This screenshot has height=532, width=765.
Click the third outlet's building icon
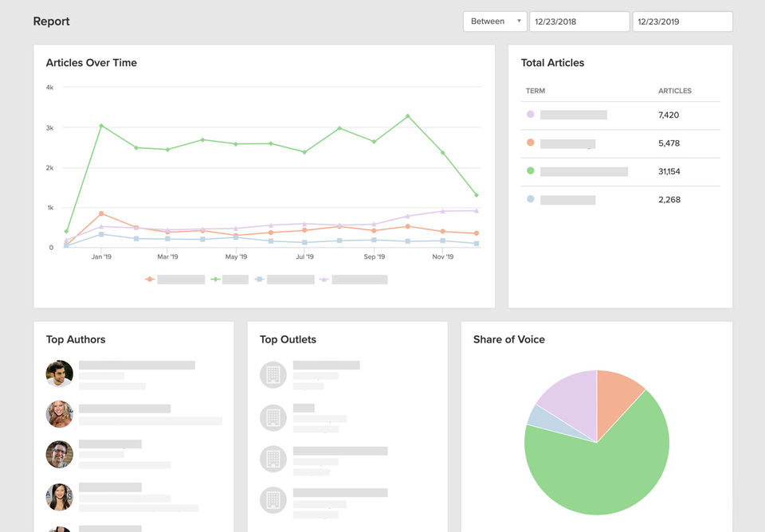(273, 459)
